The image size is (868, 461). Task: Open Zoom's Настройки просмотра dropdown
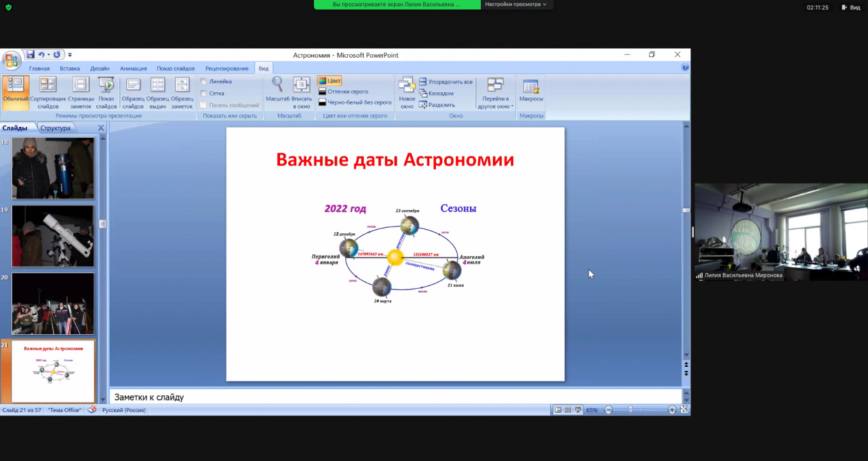[x=516, y=4]
